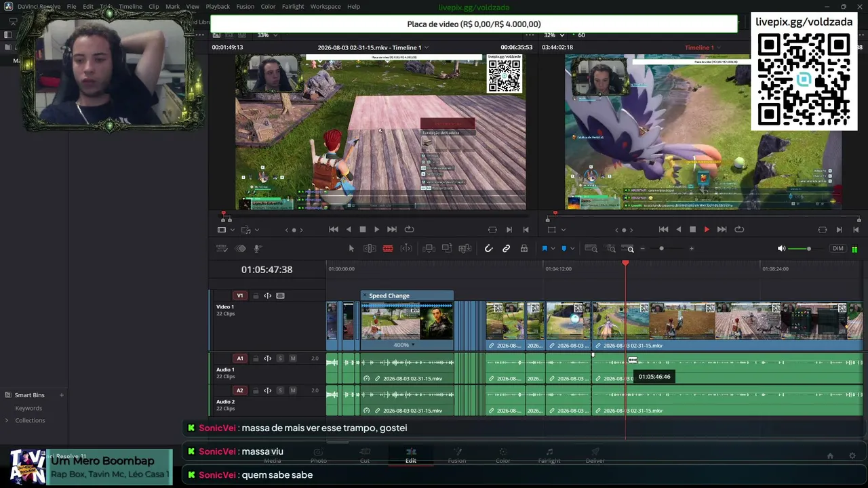Open the source clip name dropdown
The image size is (868, 488).
(427, 47)
